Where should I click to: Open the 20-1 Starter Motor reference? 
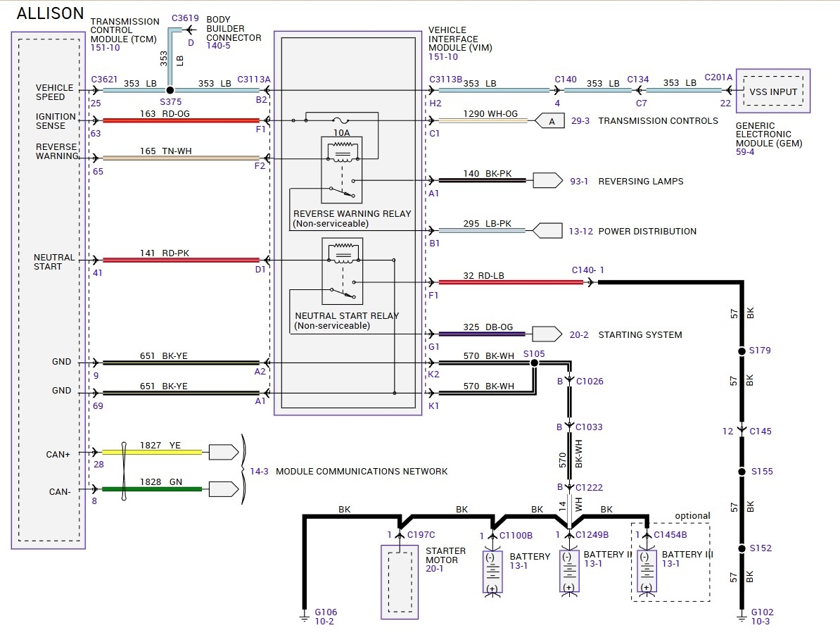pos(435,569)
